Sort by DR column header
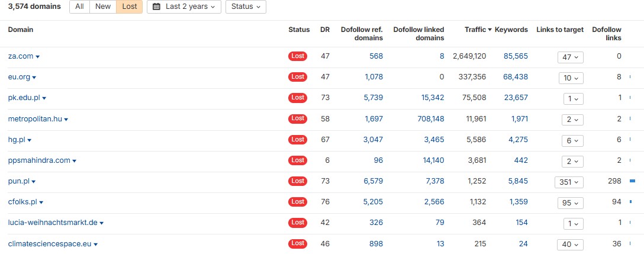 point(325,30)
